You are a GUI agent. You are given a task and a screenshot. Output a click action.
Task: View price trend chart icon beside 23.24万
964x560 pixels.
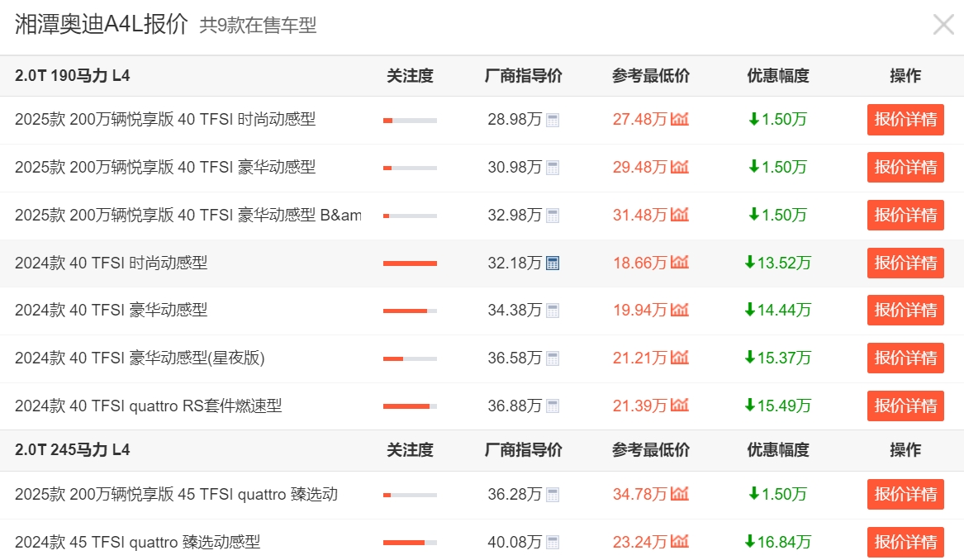tap(679, 542)
